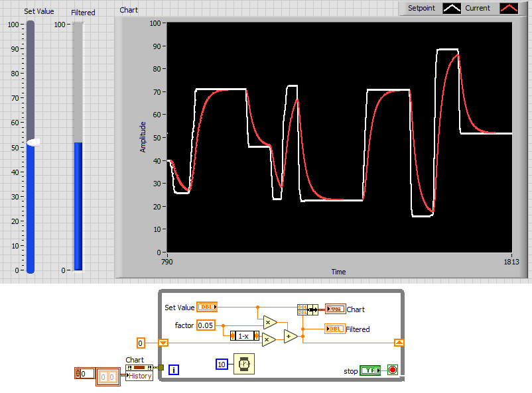Image resolution: width=532 pixels, height=393 pixels.
Task: Click the Set Value DBL terminal
Action: [x=207, y=307]
